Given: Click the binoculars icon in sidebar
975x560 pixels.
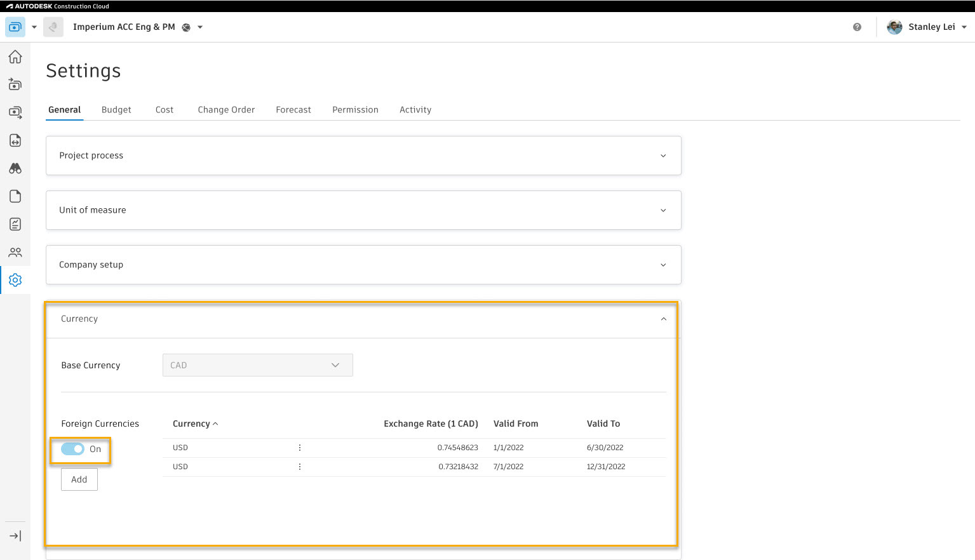Looking at the screenshot, I should tap(15, 168).
